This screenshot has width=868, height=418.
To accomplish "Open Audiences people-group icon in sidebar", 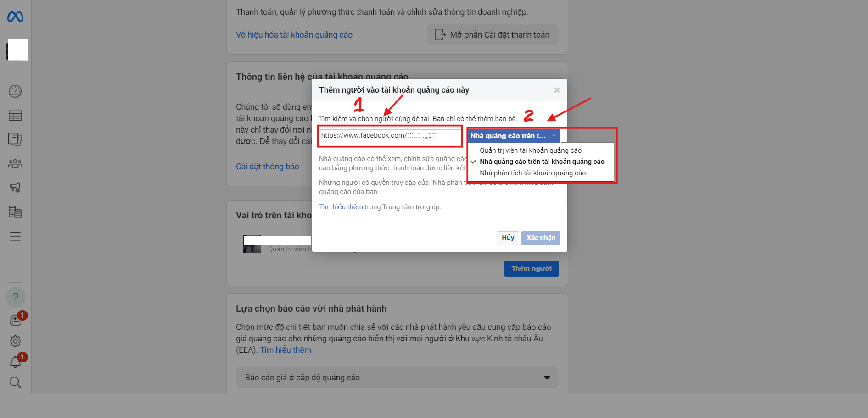I will pos(15,164).
